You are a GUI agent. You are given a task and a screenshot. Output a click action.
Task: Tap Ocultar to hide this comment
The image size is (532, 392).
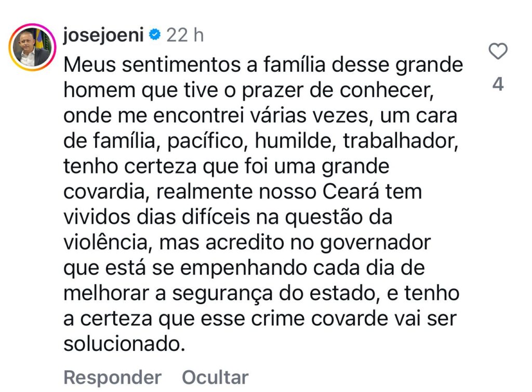pyautogui.click(x=215, y=377)
